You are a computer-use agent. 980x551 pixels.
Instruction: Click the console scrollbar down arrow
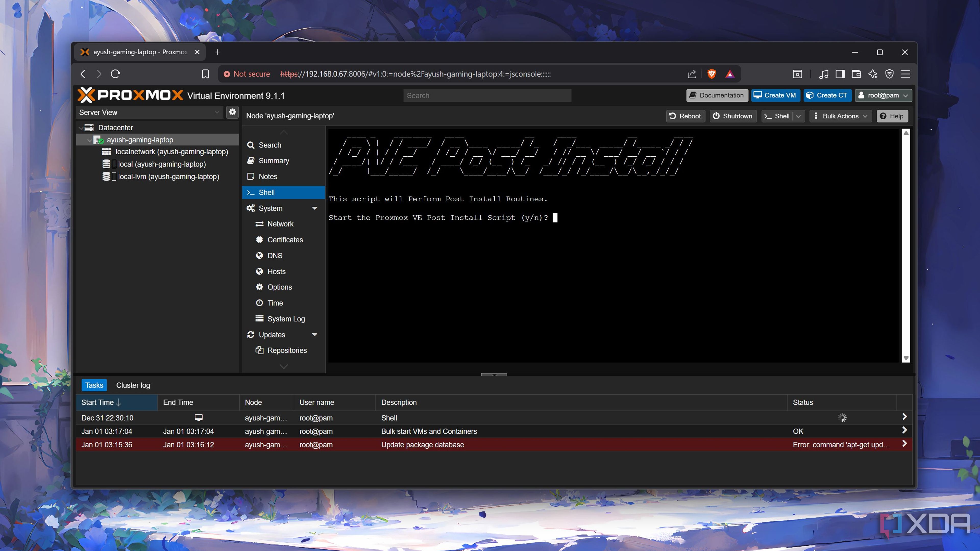click(x=906, y=358)
